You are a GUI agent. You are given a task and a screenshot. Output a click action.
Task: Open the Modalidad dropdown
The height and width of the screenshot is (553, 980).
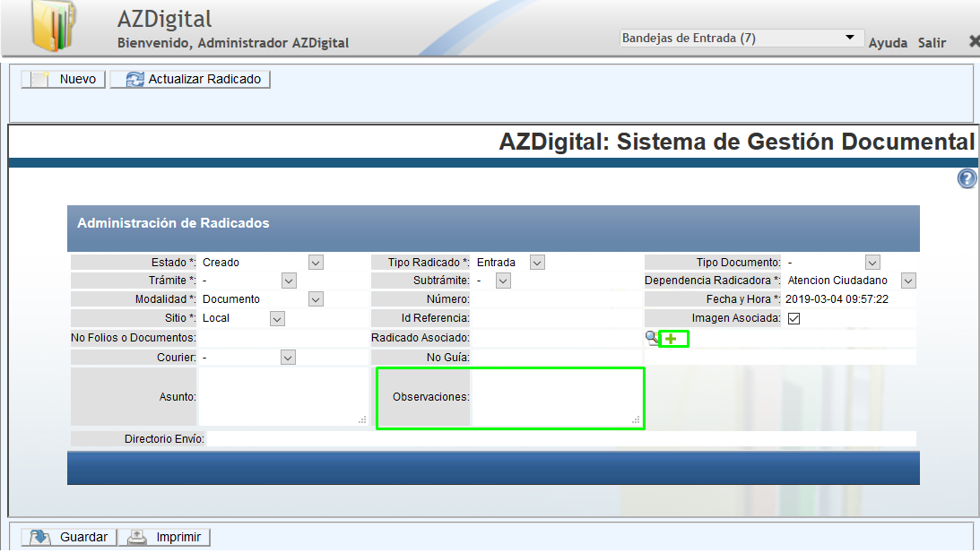[x=316, y=299]
